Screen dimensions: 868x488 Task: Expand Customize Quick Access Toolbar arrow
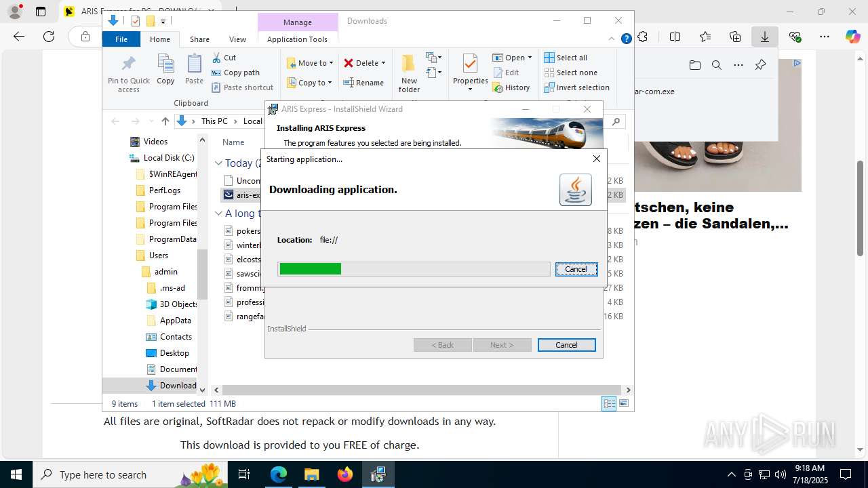tap(163, 22)
